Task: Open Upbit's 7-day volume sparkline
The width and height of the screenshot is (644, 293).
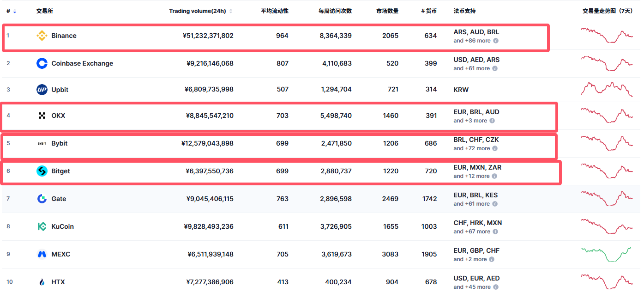Action: [607, 89]
